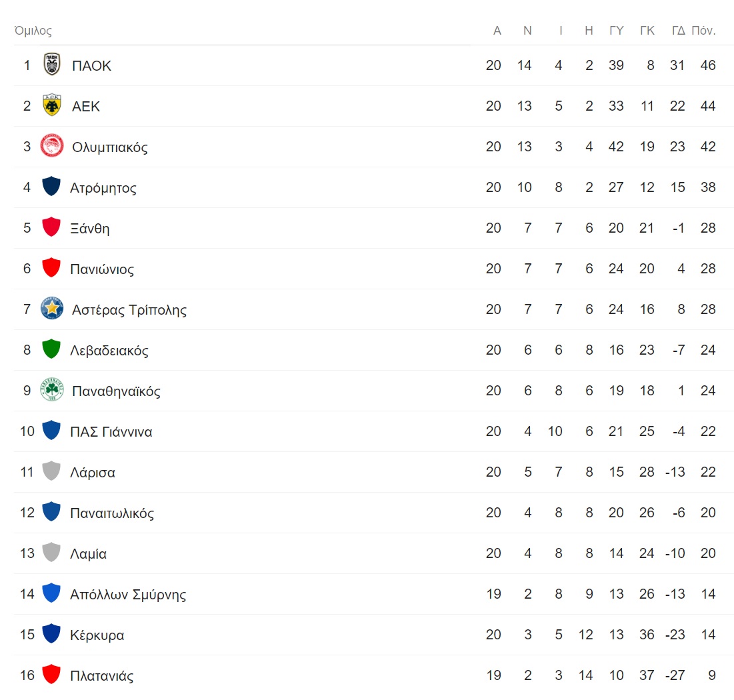Image resolution: width=734 pixels, height=700 pixels.
Task: Click the Κέρκυρα blue shield icon
Action: (x=51, y=633)
